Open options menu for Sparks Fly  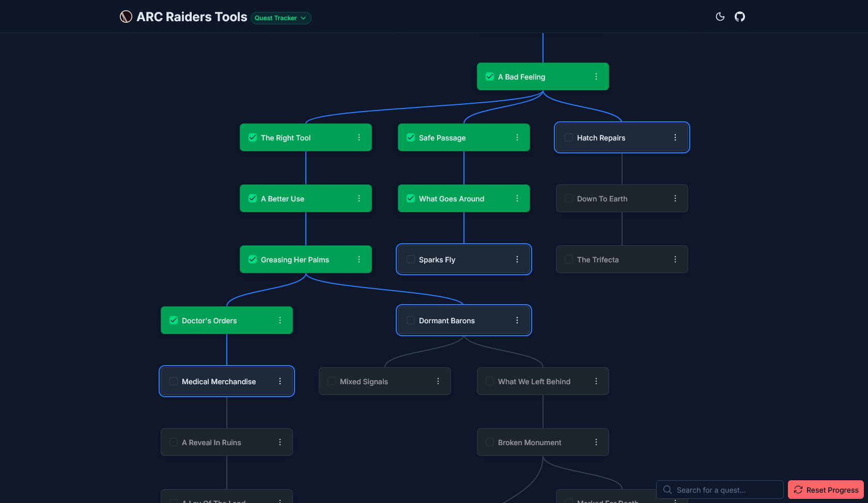click(517, 259)
